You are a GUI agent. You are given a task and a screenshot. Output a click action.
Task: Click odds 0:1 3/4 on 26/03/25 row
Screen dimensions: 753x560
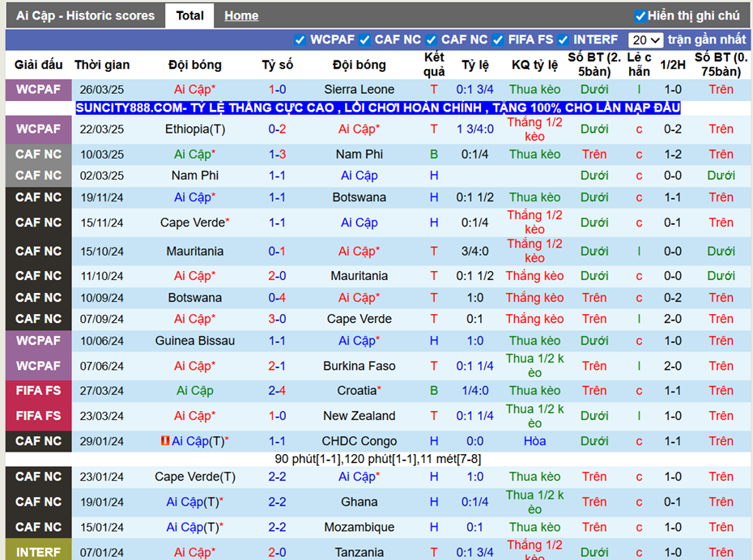click(x=475, y=90)
